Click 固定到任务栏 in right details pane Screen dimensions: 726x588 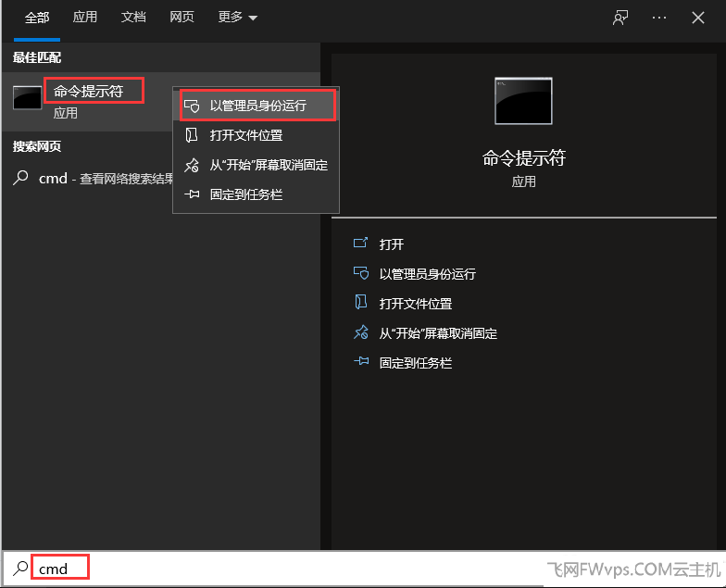pos(415,363)
